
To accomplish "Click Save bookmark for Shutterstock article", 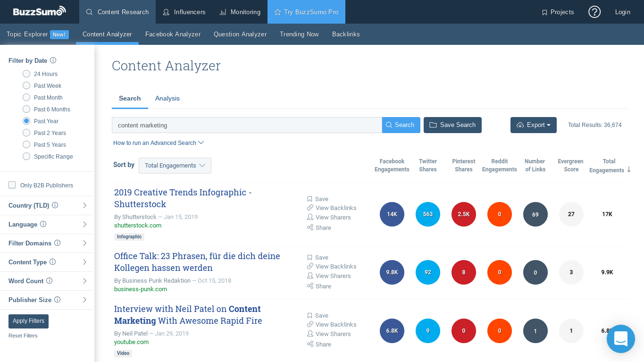I will point(318,199).
